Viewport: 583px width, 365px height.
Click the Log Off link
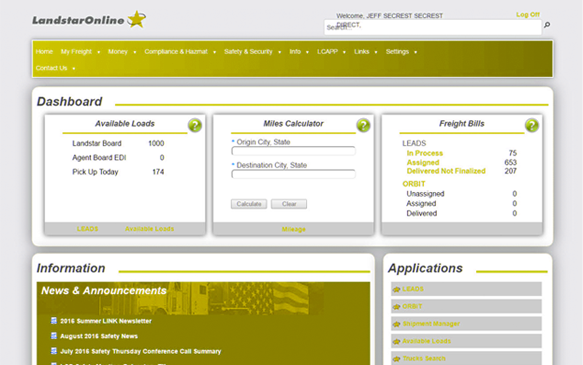[x=528, y=14]
